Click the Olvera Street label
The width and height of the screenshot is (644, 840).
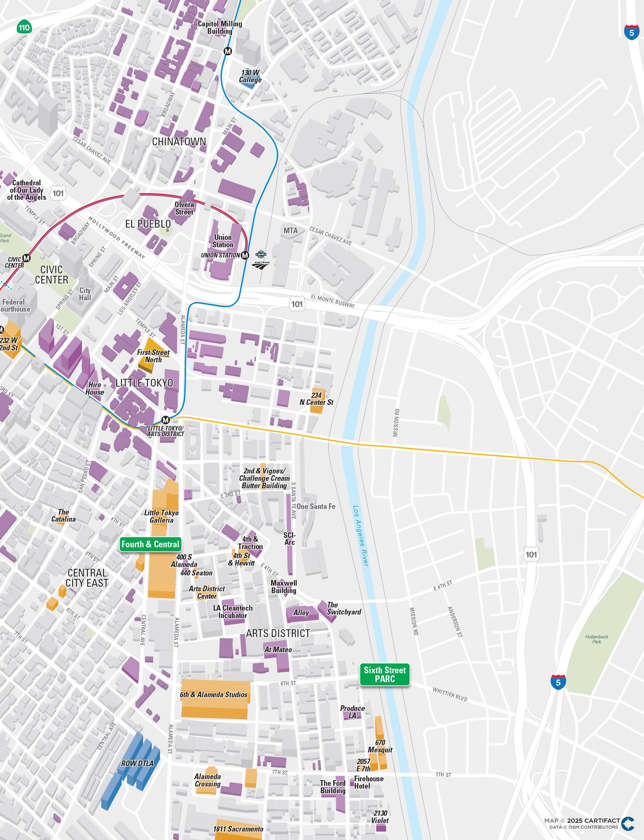(185, 208)
